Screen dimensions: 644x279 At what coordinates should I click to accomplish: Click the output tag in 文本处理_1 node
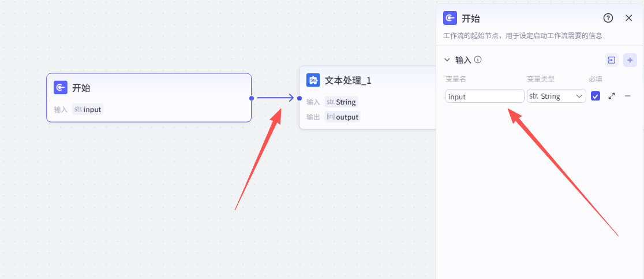(x=342, y=117)
